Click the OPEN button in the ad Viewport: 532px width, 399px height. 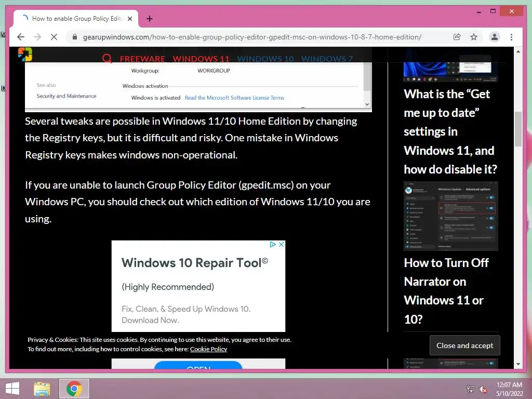coord(198,365)
